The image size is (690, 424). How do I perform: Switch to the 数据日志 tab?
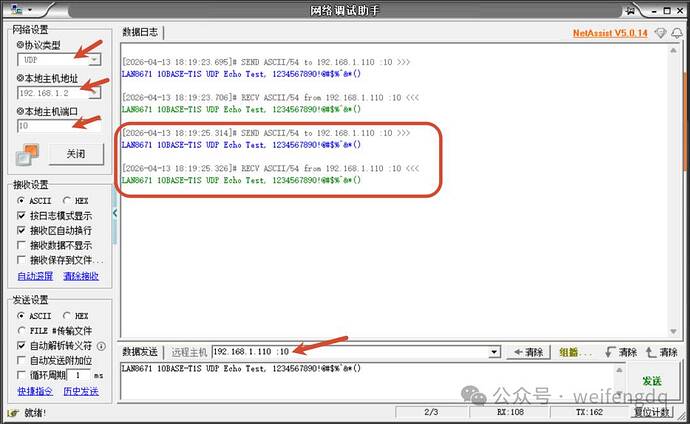pyautogui.click(x=140, y=32)
